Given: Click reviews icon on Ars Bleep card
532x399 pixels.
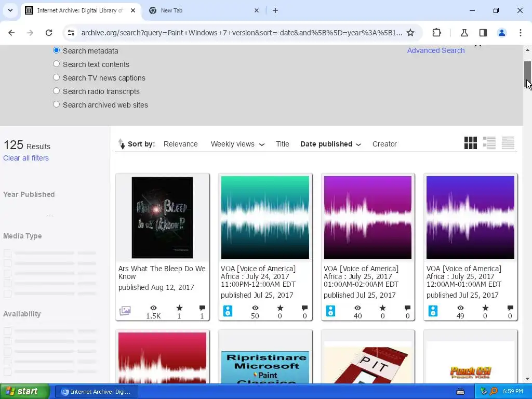Looking at the screenshot, I should [x=202, y=308].
